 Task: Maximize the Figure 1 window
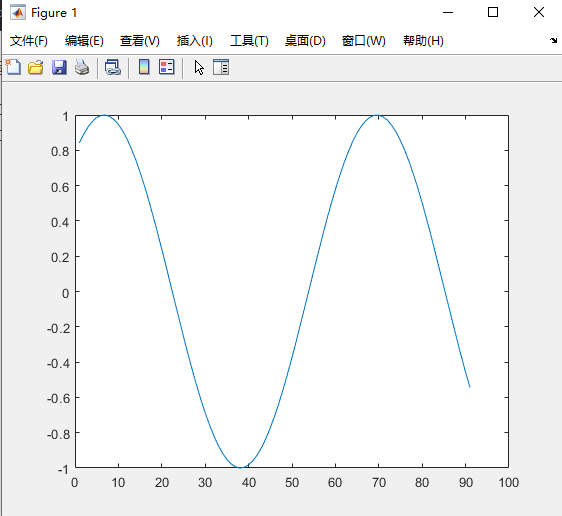coord(493,13)
